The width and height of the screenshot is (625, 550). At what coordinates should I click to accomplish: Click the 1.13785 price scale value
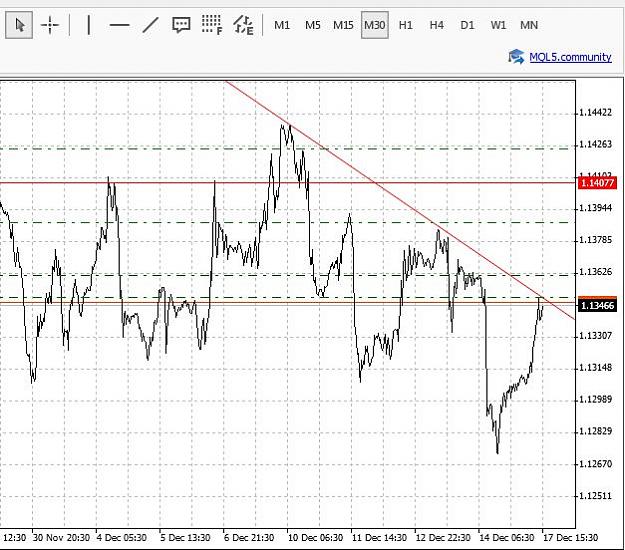click(596, 240)
